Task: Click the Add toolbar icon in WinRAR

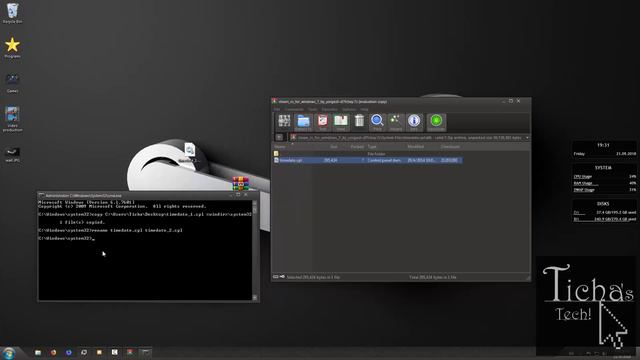Action: point(284,122)
